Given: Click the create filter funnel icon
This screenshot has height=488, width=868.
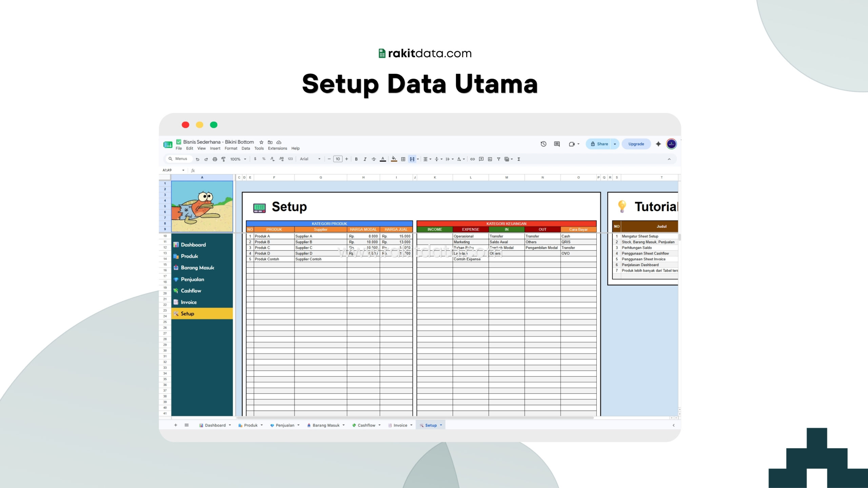Looking at the screenshot, I should click(x=498, y=159).
